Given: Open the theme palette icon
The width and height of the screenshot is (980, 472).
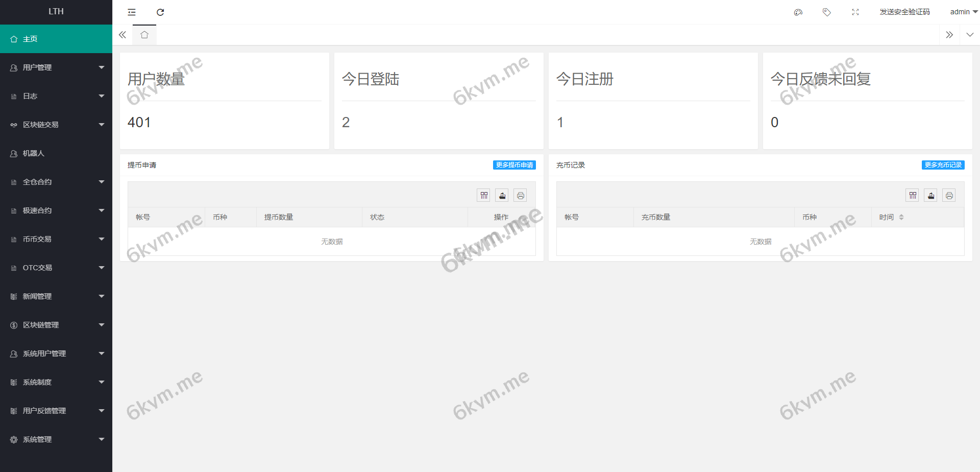Looking at the screenshot, I should coord(798,12).
